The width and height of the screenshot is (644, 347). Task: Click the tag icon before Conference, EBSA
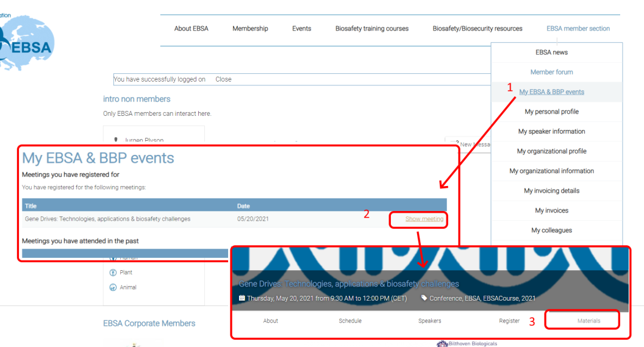(x=424, y=298)
